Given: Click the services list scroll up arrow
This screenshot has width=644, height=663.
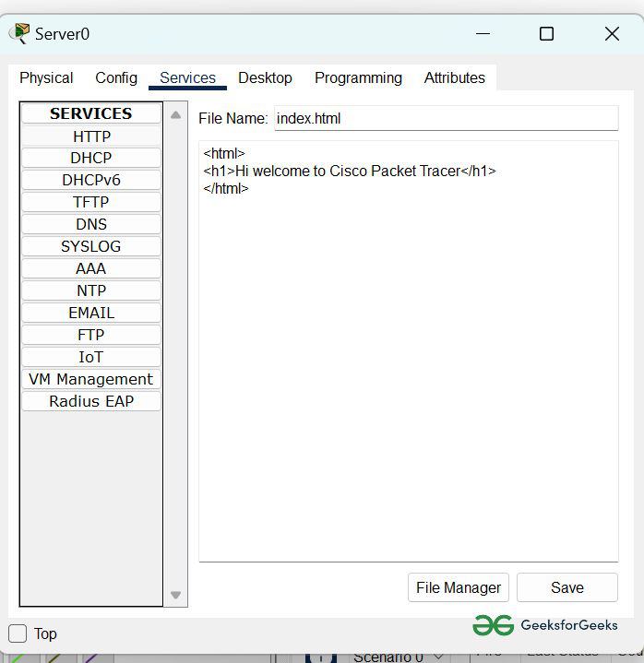Looking at the screenshot, I should tap(175, 115).
